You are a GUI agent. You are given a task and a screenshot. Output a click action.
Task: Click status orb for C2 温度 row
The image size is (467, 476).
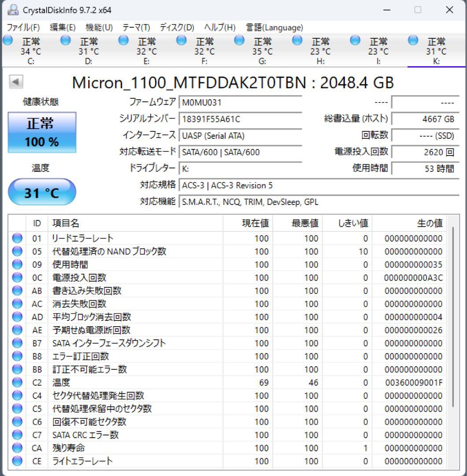[x=17, y=383]
